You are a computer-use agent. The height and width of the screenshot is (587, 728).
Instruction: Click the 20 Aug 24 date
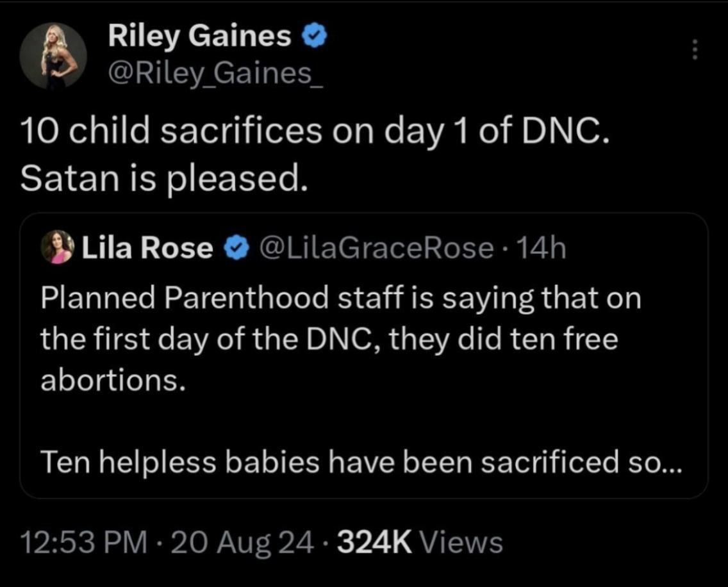click(x=242, y=543)
